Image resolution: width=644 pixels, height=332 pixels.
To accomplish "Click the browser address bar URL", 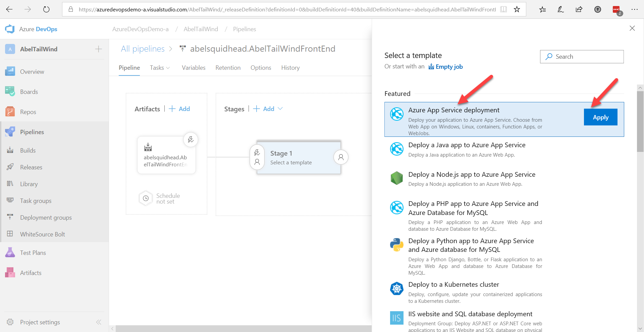I will [287, 9].
